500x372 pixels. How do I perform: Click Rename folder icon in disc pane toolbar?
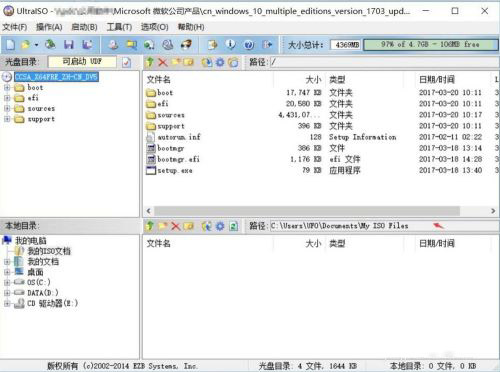pyautogui.click(x=188, y=62)
